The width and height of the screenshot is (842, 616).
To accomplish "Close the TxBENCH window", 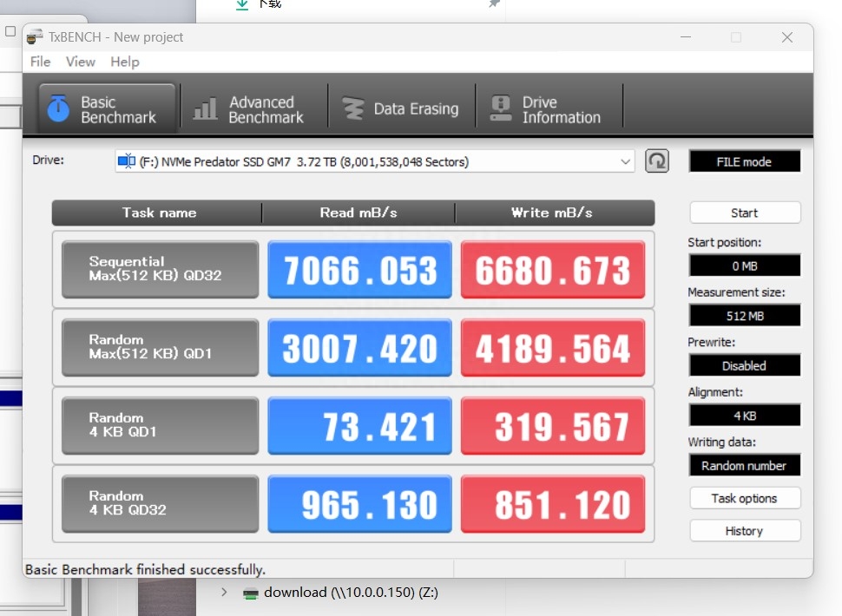I will 787,37.
